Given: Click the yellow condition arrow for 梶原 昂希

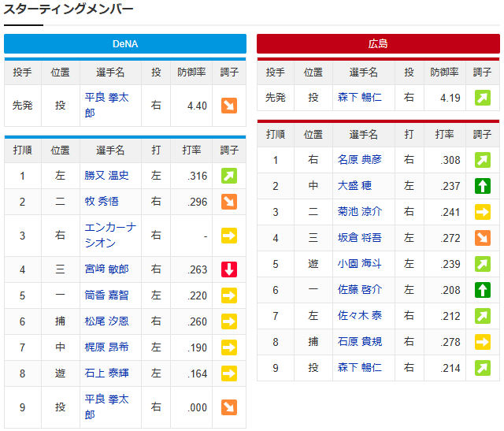Looking at the screenshot, I should point(229,347).
